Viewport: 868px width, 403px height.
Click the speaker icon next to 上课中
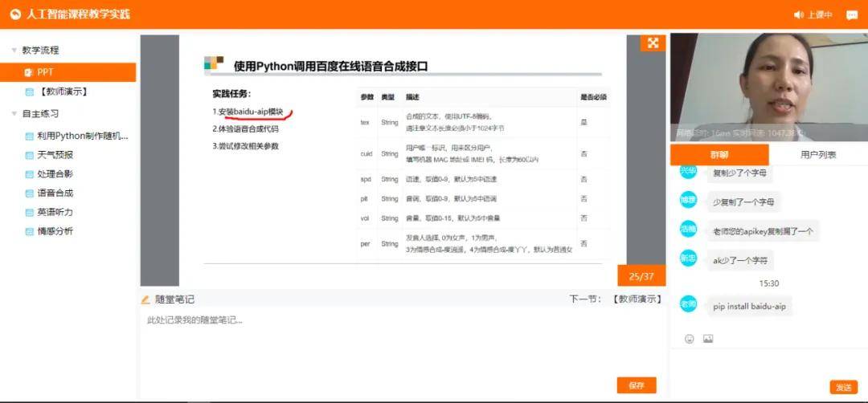[799, 15]
